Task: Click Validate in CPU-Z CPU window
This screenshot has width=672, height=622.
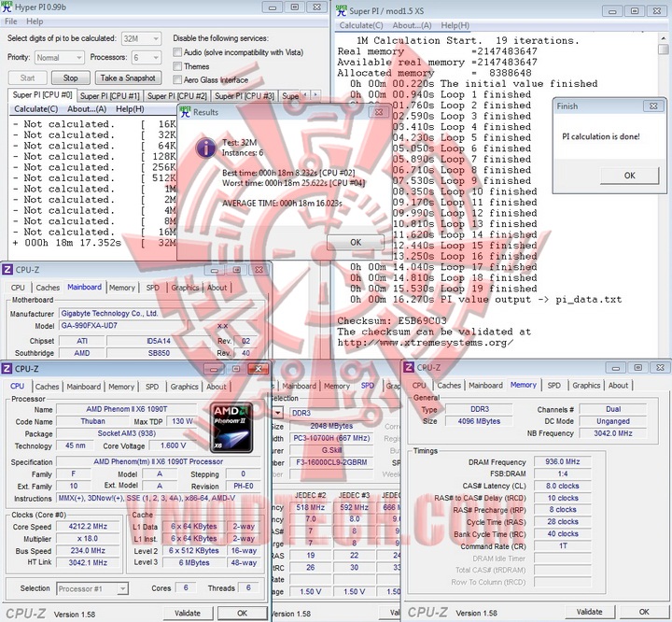Action: [x=188, y=613]
